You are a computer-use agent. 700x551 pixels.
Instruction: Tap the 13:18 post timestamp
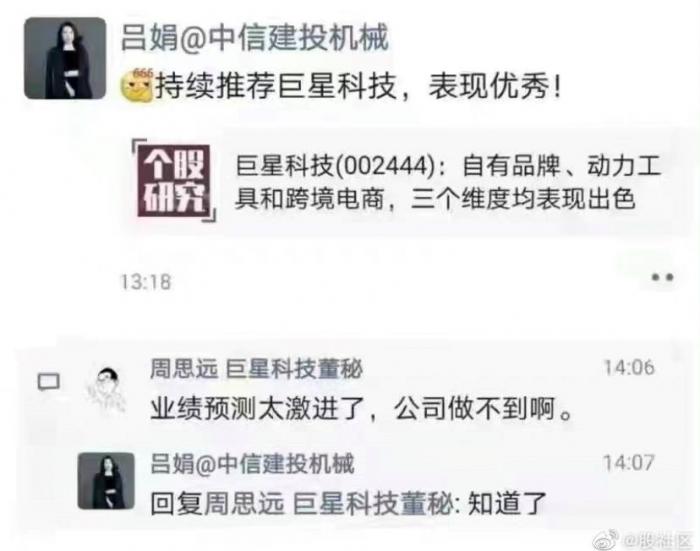[146, 282]
